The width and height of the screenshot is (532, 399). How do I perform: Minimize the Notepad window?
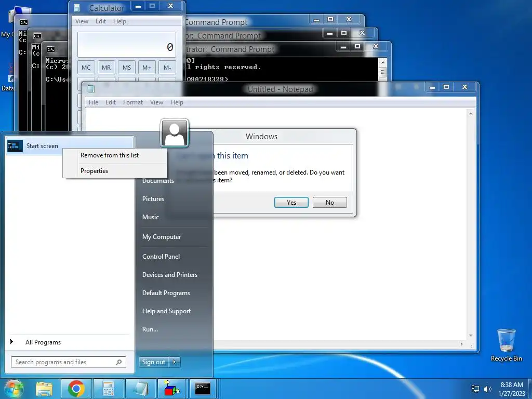point(432,87)
